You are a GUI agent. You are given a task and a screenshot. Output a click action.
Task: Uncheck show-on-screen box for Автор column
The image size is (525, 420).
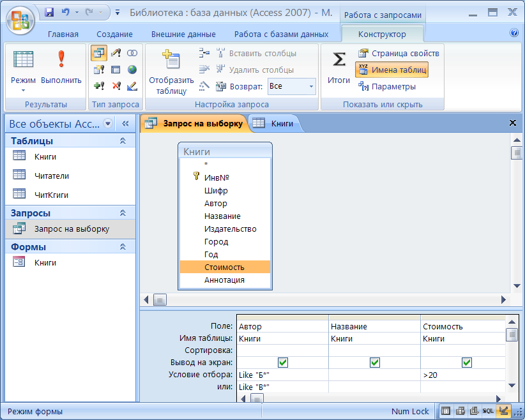283,363
